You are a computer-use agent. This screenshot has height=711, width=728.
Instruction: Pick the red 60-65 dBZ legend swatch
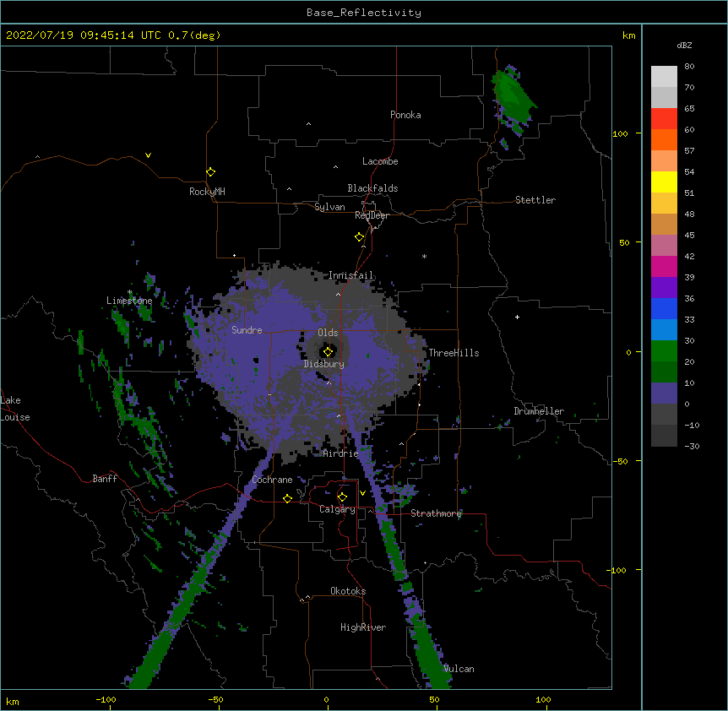coord(664,118)
